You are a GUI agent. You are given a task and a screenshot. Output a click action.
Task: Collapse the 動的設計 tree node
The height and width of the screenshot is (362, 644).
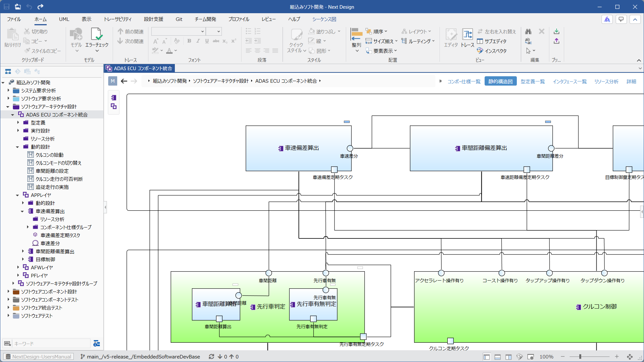(x=17, y=147)
